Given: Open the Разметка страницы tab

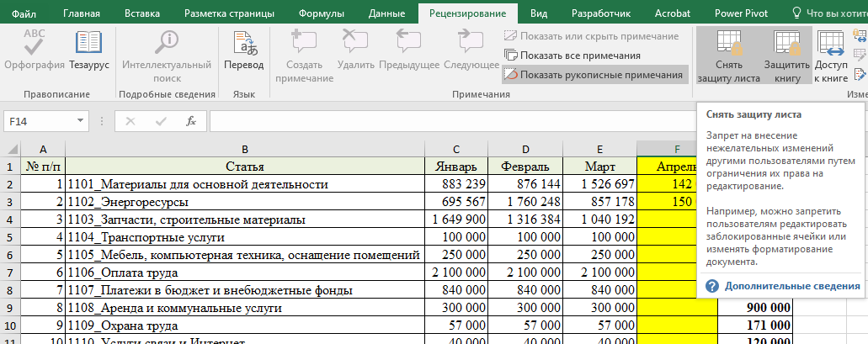Looking at the screenshot, I should (x=229, y=13).
